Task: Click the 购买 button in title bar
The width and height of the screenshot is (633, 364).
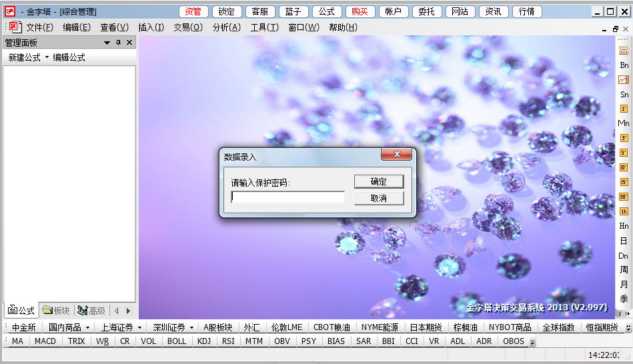Action: 360,12
